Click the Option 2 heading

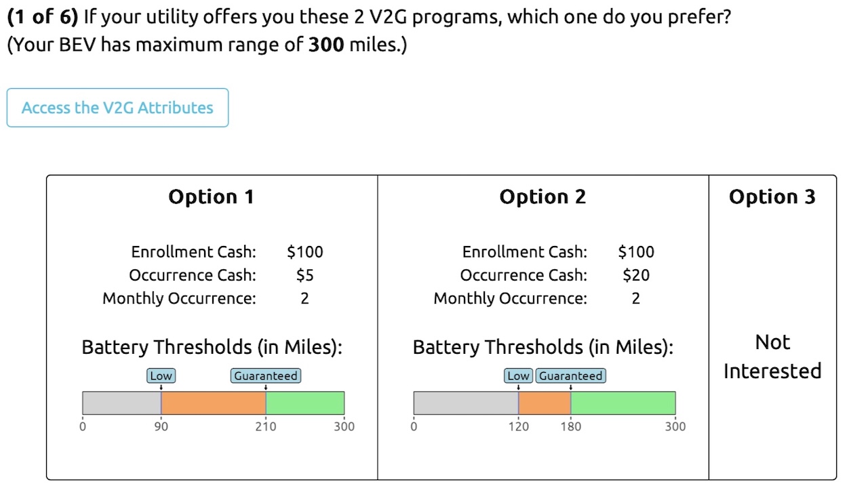pyautogui.click(x=542, y=197)
